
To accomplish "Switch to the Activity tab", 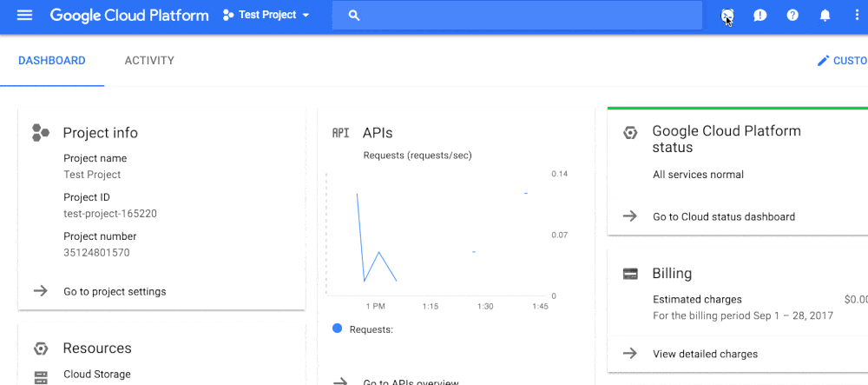I will [x=149, y=60].
